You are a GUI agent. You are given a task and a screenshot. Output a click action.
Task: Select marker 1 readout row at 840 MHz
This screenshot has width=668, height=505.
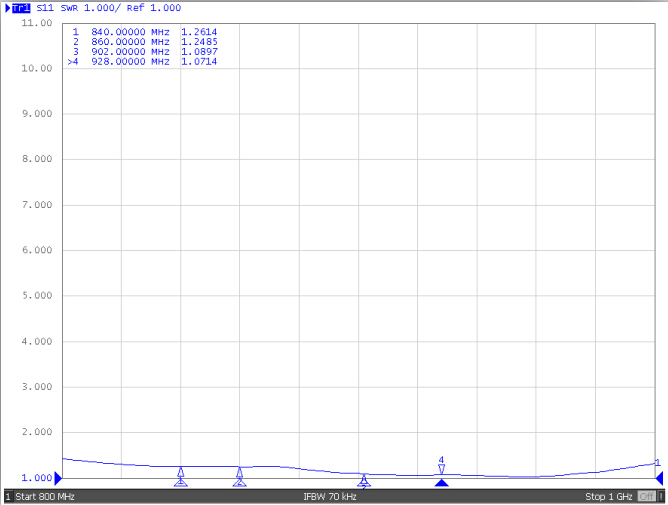coord(144,32)
